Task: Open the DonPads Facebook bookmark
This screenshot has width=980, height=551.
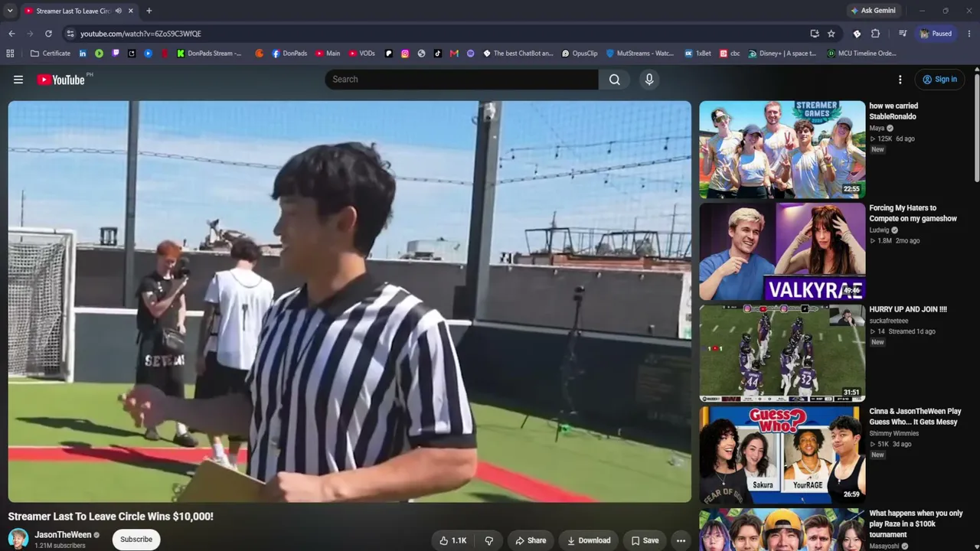Action: [289, 54]
